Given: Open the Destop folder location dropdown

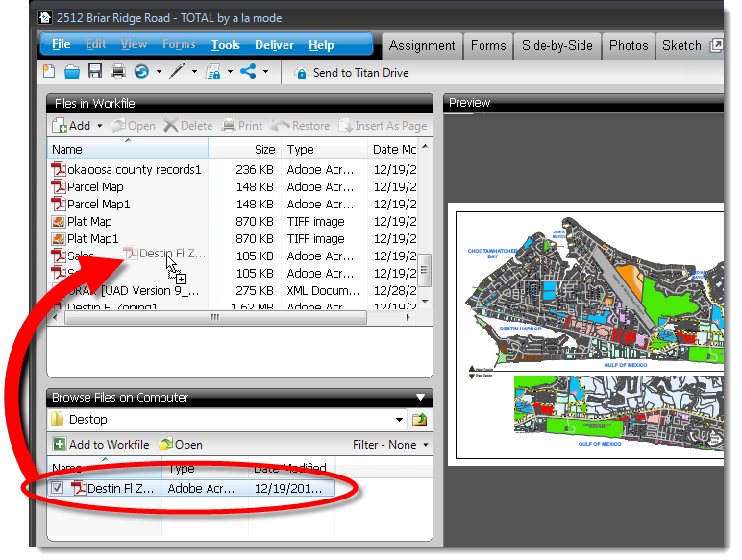Looking at the screenshot, I should coord(399,420).
